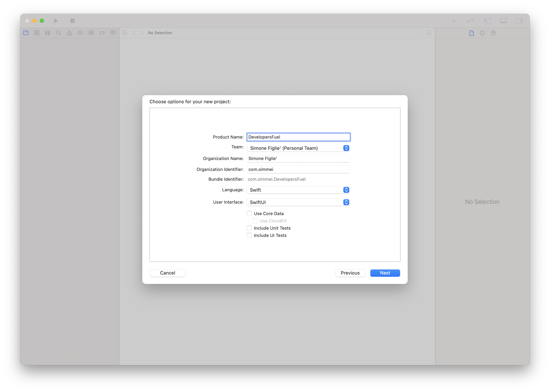
Task: Open the User Interface dropdown showing SwiftUI
Action: coord(298,202)
